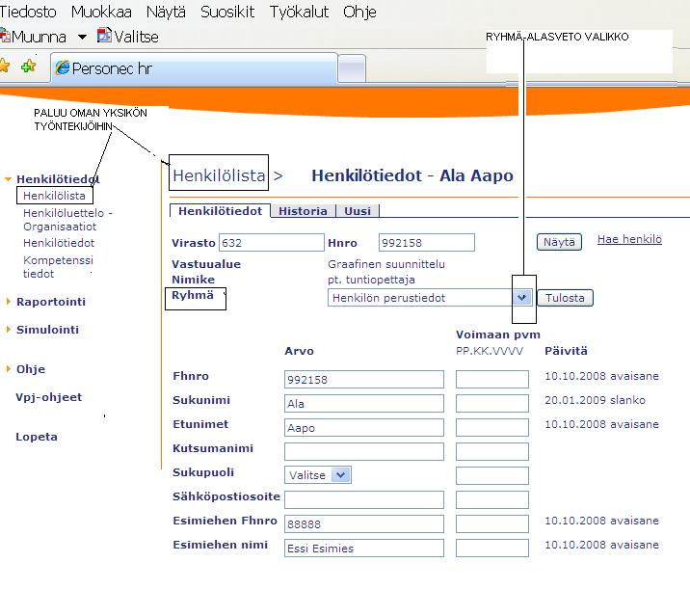Image resolution: width=690 pixels, height=616 pixels.
Task: Click the Henkilölista breadcrumb link
Action: [x=219, y=175]
